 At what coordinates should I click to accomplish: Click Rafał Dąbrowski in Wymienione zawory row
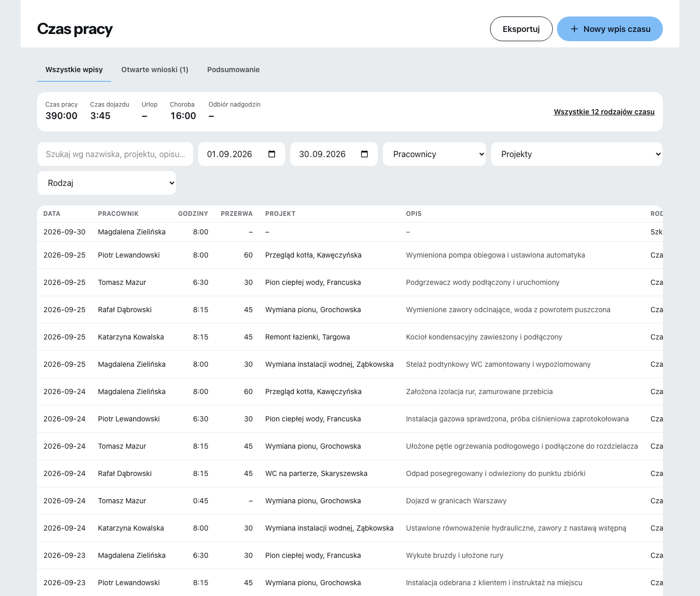coord(125,310)
